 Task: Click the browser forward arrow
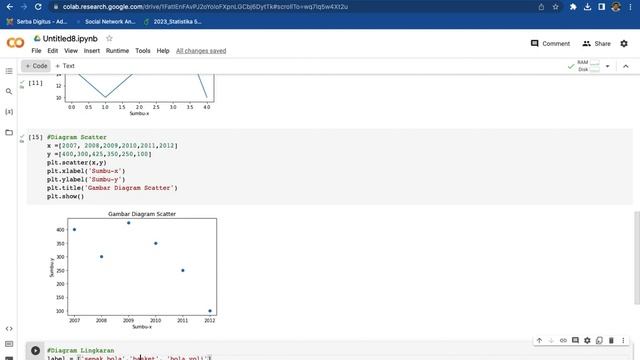(x=24, y=7)
